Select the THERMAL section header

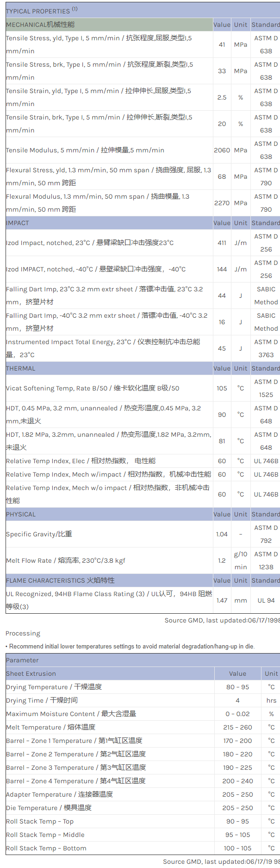click(x=20, y=368)
